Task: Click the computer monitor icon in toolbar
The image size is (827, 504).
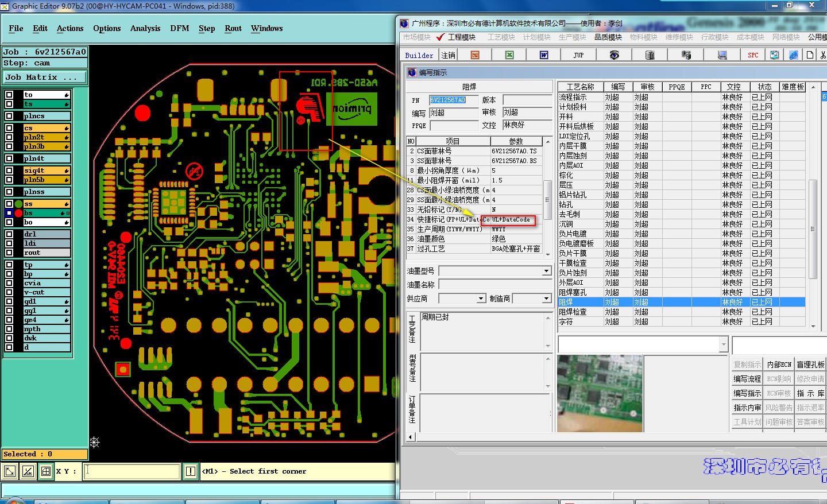Action: pyautogui.click(x=722, y=55)
